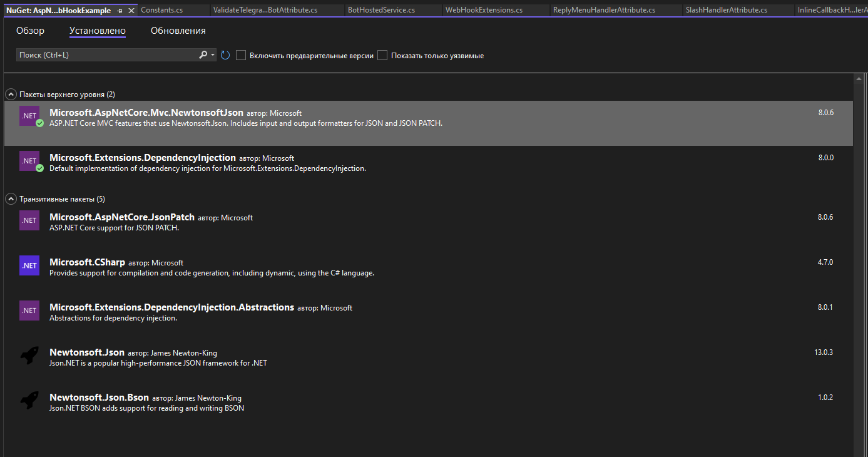This screenshot has width=868, height=457.
Task: Click the Newtonsoft.Json rocket icon
Action: click(29, 356)
